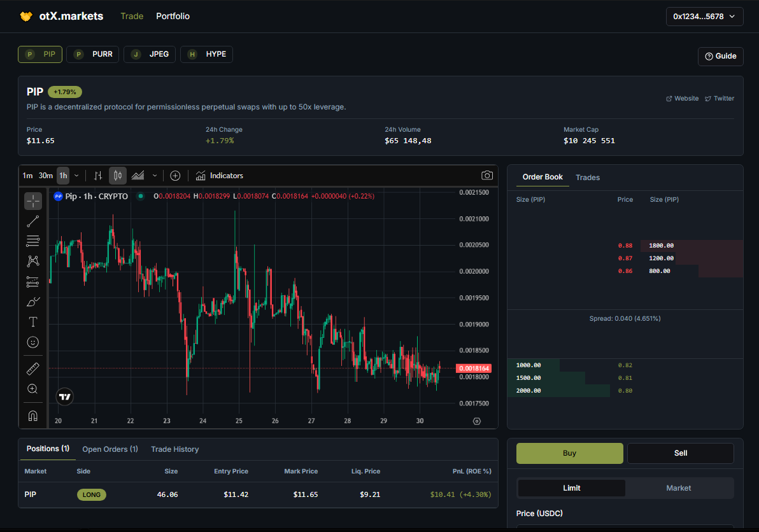Click the zoom in tool
Viewport: 759px width, 532px height.
[x=33, y=389]
